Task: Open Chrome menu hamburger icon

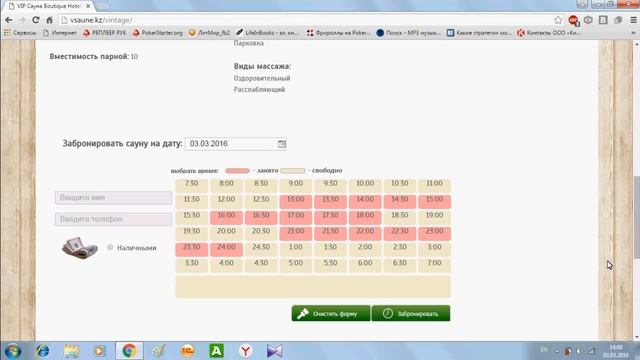Action: tap(633, 20)
